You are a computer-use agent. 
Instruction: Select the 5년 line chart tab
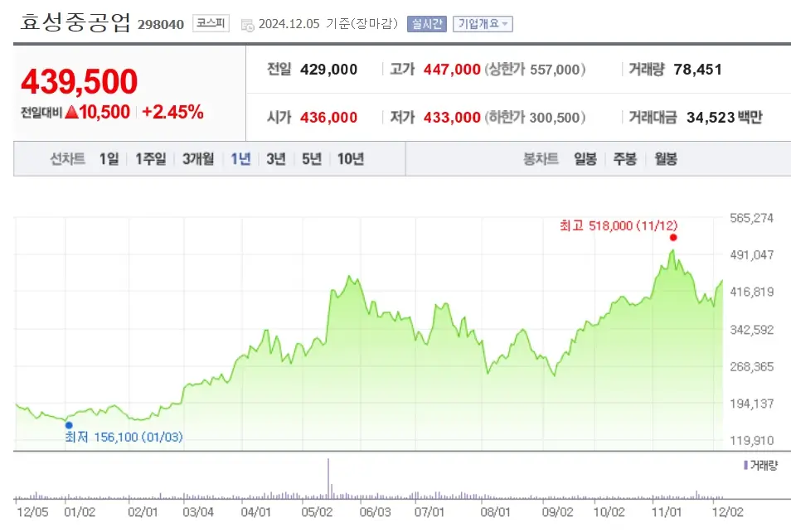[x=311, y=159]
